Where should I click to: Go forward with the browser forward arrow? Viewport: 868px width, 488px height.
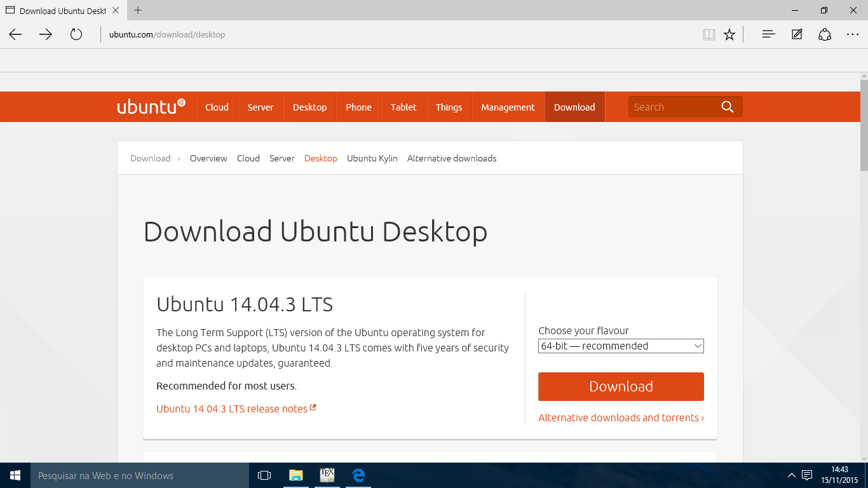pos(46,35)
